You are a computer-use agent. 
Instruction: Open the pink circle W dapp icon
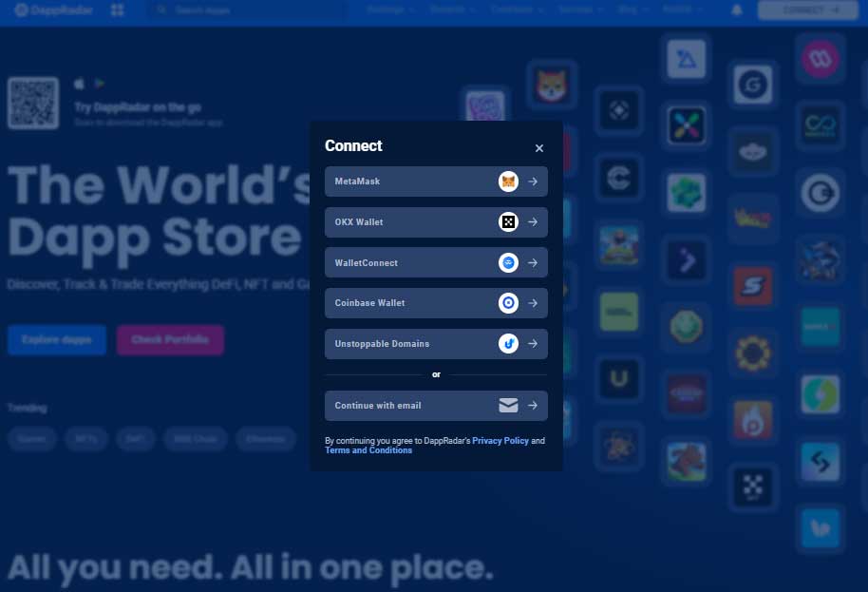[821, 58]
